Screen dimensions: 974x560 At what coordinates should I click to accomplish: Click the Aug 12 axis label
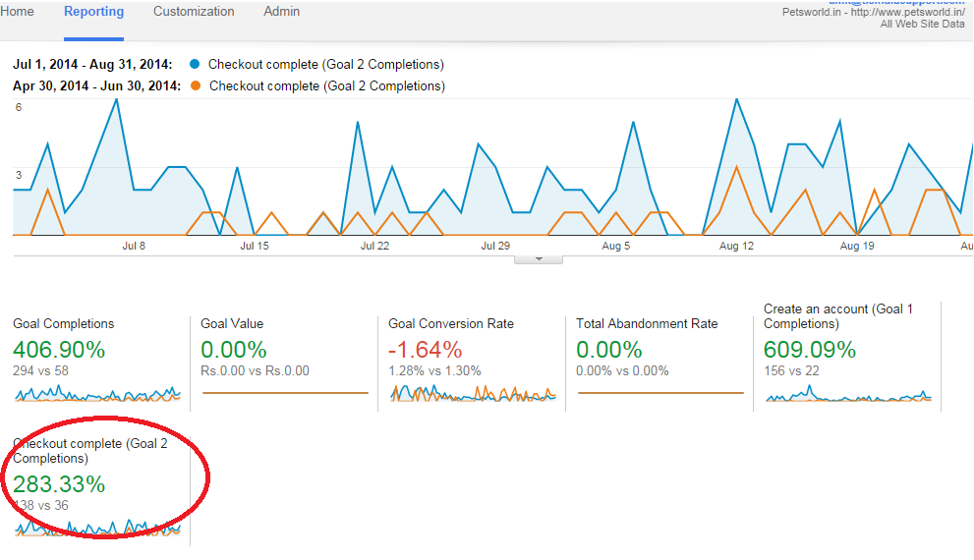tap(736, 246)
